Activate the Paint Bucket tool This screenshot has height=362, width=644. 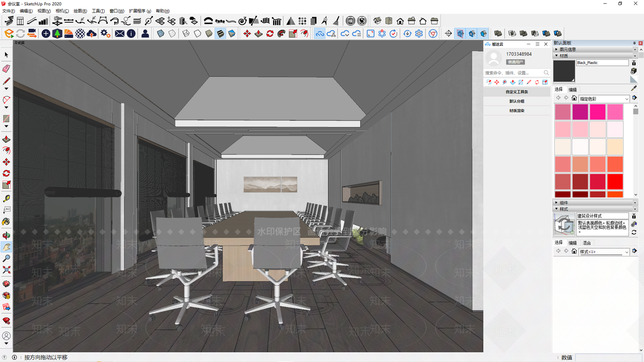(6, 222)
